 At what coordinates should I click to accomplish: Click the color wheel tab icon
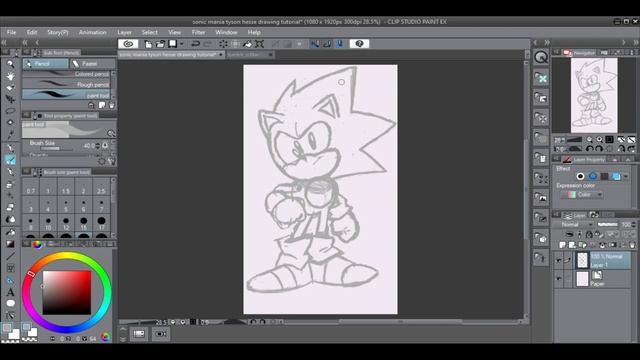(x=37, y=244)
